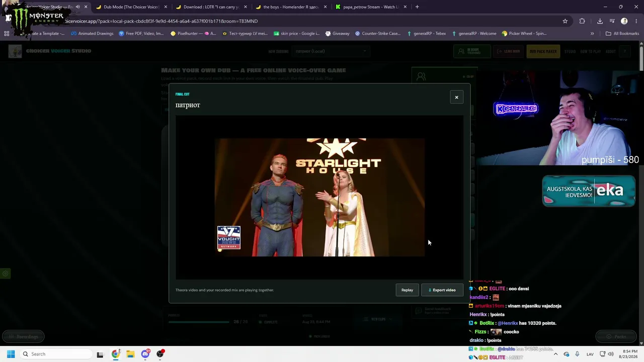Open the browser Extensions menu

[x=582, y=21]
